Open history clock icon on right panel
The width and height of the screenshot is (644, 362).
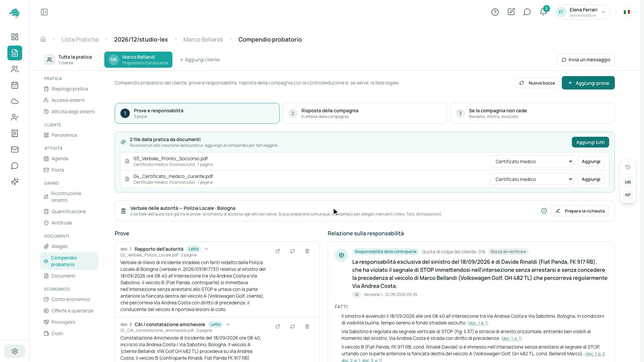pyautogui.click(x=628, y=167)
